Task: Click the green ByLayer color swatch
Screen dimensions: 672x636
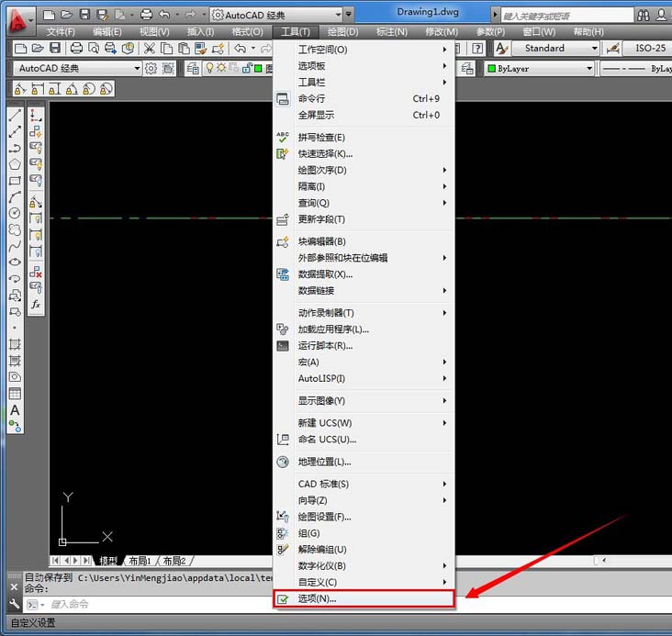Action: click(491, 69)
